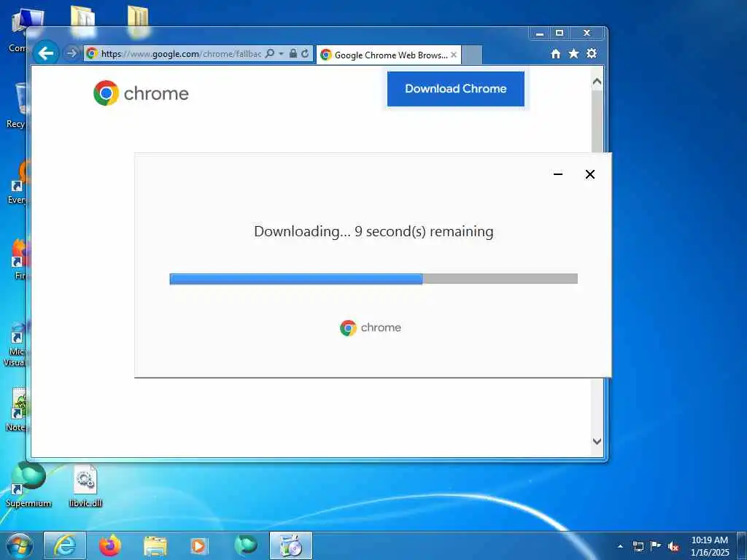The image size is (747, 560).
Task: Click the scroll up arrow on webpage
Action: pos(597,82)
